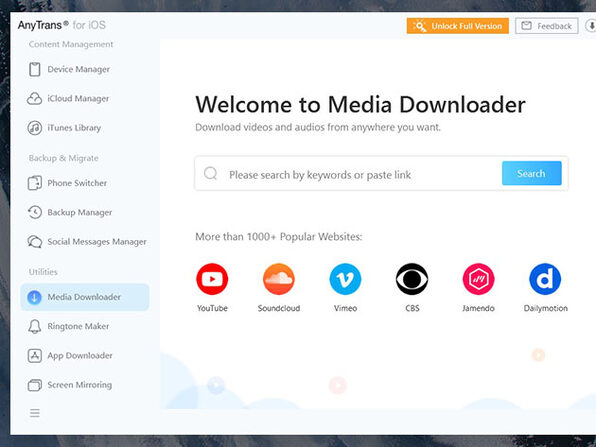Open Device Manager phone icon
The image size is (596, 447).
click(35, 69)
